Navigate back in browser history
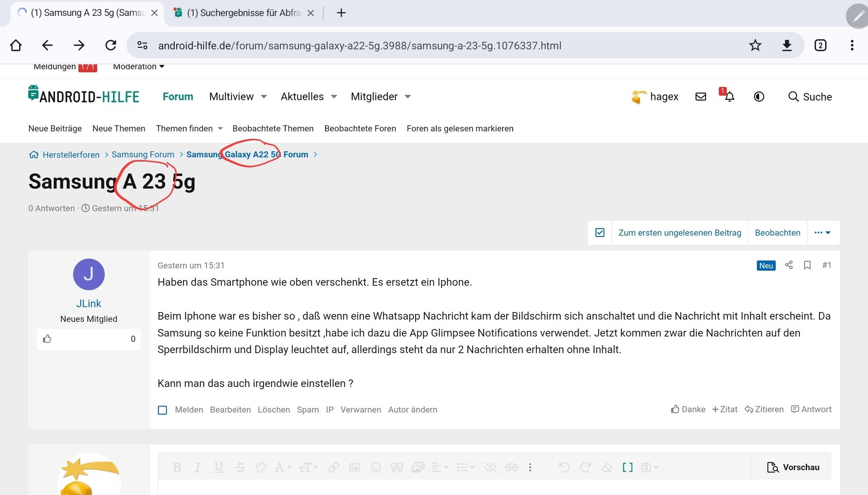The width and height of the screenshot is (868, 495). pyautogui.click(x=47, y=45)
